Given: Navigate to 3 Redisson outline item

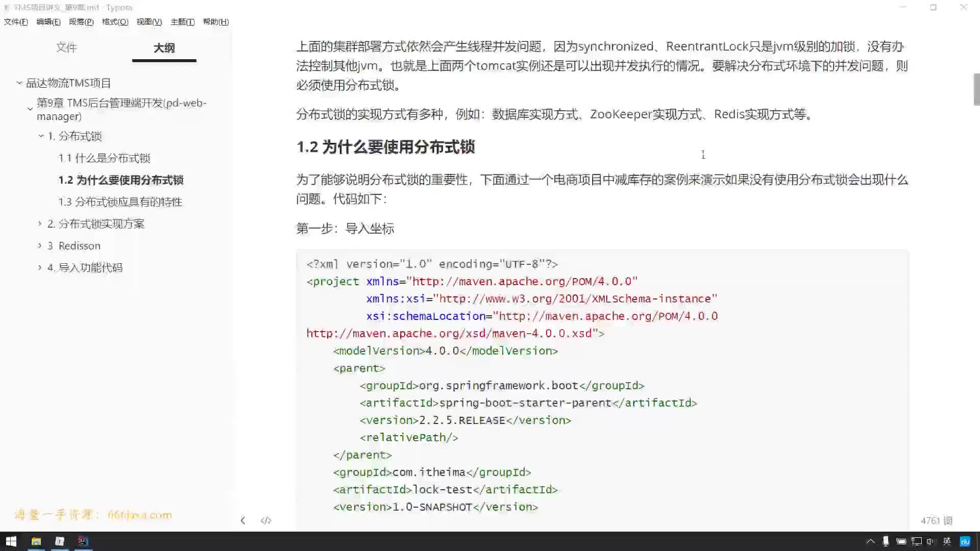Looking at the screenshot, I should pos(74,246).
